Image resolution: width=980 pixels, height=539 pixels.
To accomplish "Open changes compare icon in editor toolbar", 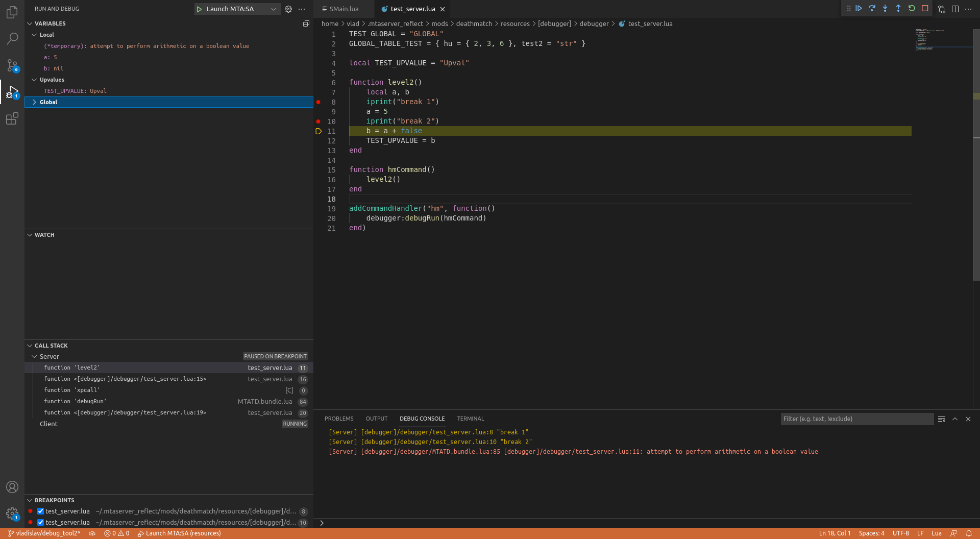I will click(x=942, y=9).
